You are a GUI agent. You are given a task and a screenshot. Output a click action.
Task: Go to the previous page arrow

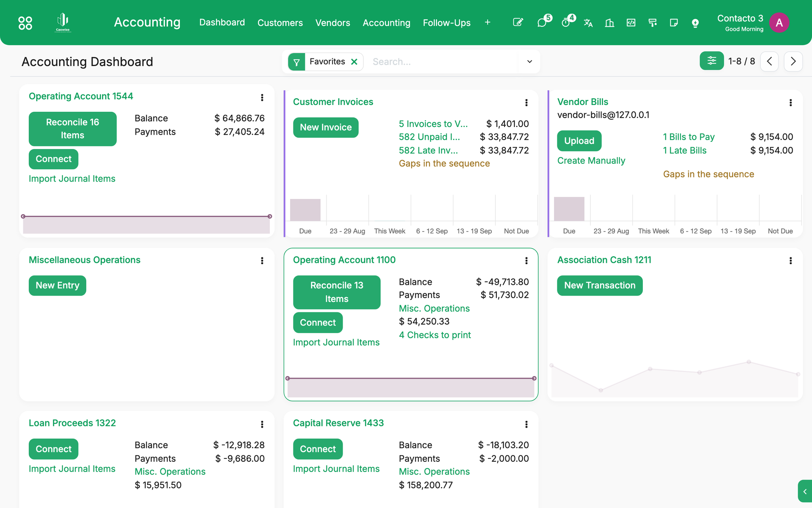(x=769, y=61)
